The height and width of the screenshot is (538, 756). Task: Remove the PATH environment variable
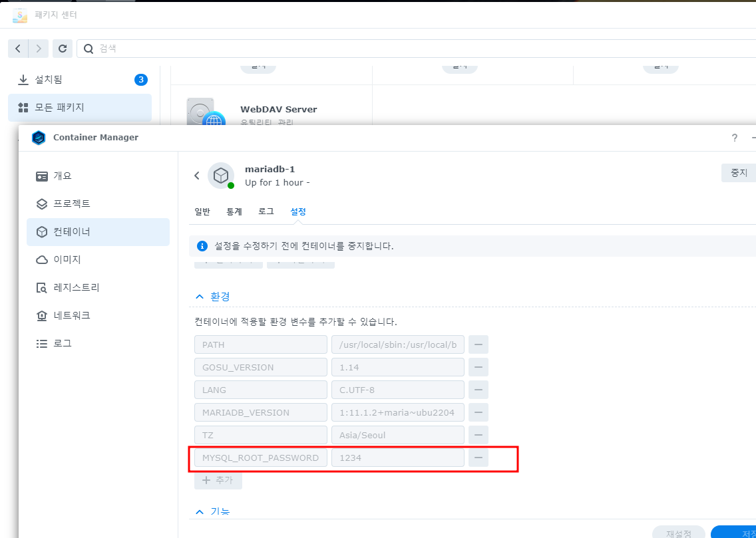478,345
